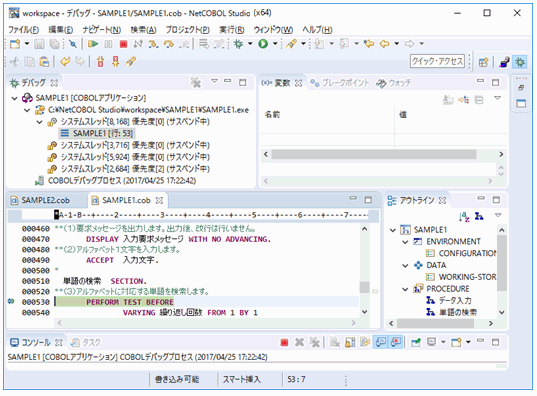This screenshot has height=396, width=537.
Task: Click the Debug bug icon in main toolbar
Action: [x=238, y=44]
